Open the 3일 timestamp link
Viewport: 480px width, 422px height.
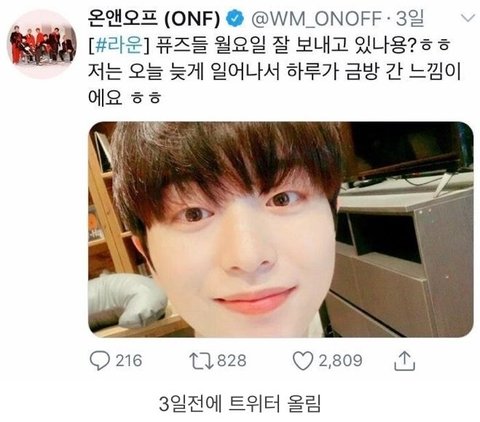410,19
